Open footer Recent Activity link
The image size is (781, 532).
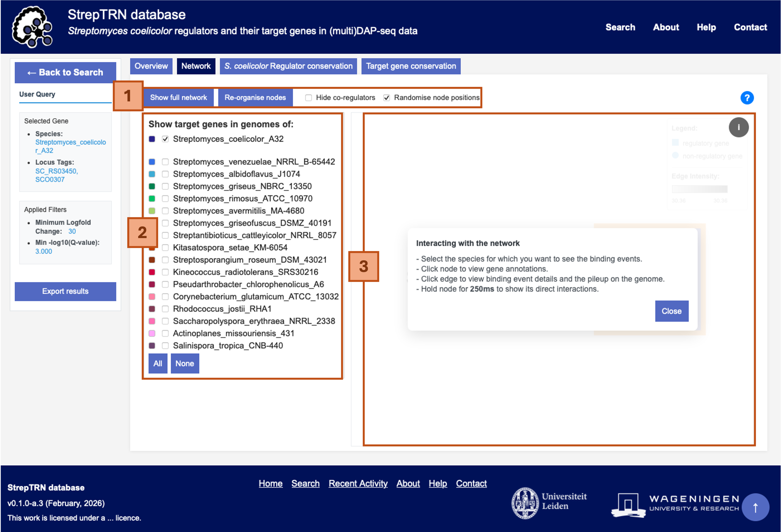pos(358,484)
